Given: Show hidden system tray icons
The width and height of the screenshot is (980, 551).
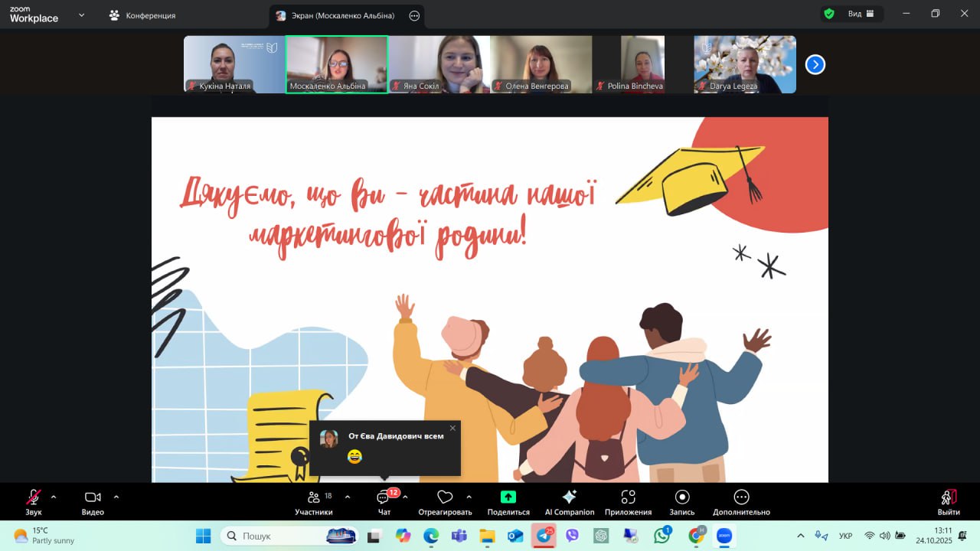Looking at the screenshot, I should tap(801, 536).
